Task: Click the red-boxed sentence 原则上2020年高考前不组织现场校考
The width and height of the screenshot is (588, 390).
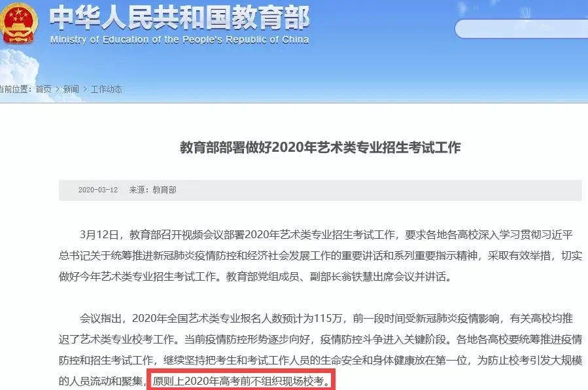Action: click(241, 381)
